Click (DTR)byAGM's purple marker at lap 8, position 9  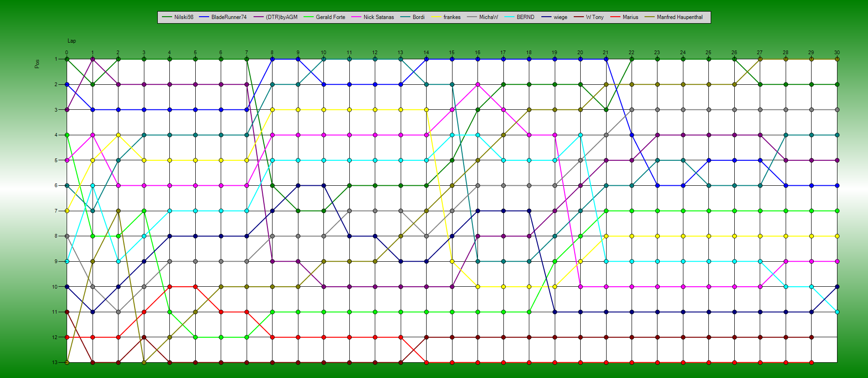[x=272, y=261]
